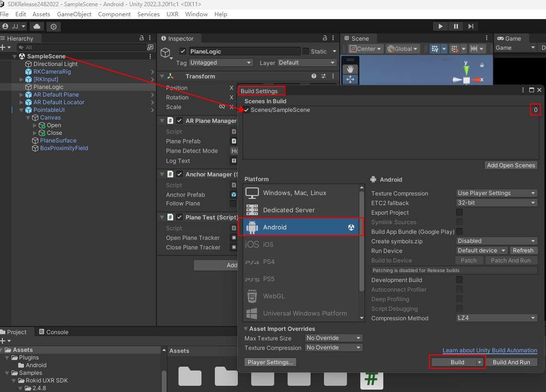Open Player Settings from Build Settings
The width and height of the screenshot is (546, 392).
270,362
